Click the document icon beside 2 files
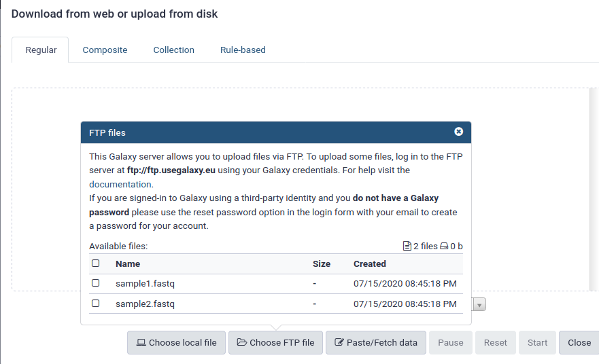The image size is (599, 364). pos(407,246)
